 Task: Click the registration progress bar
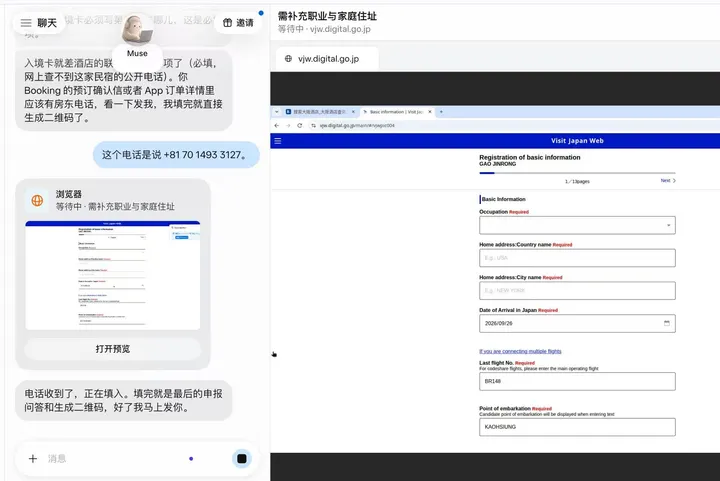tap(577, 173)
